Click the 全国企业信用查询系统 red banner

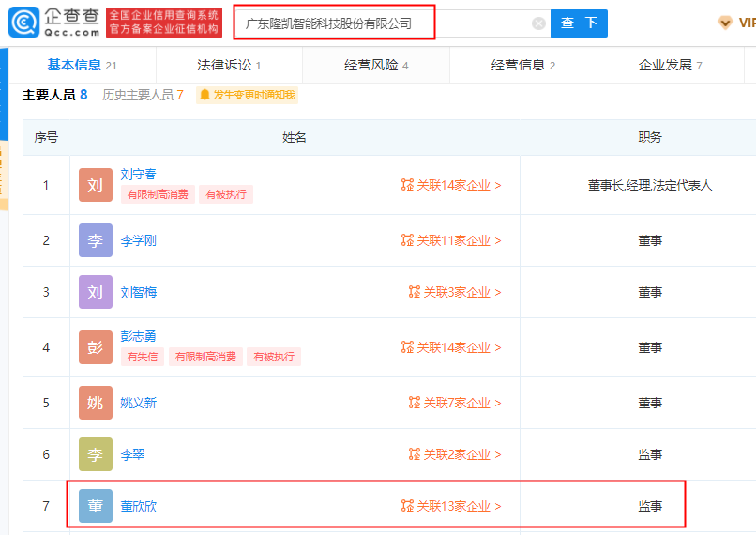(164, 23)
